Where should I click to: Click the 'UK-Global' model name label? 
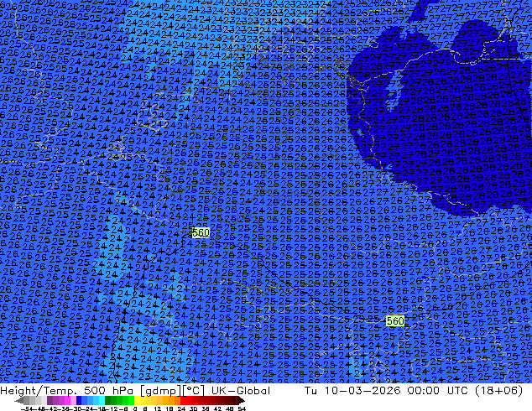coord(241,391)
